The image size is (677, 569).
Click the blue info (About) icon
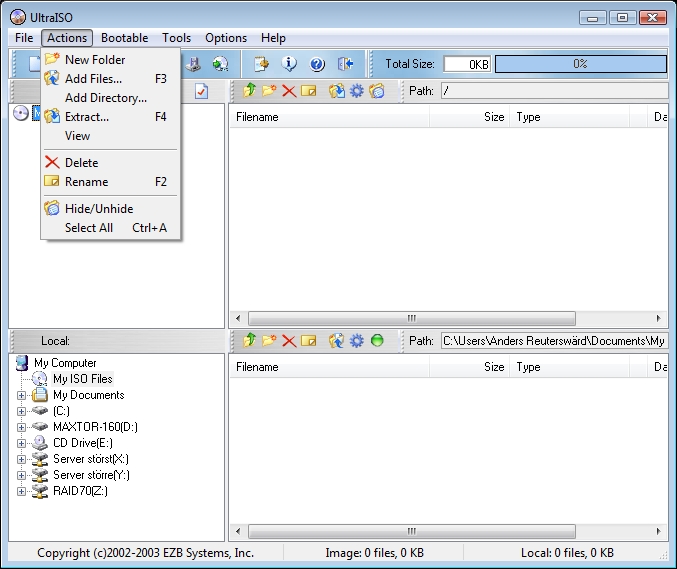(x=289, y=64)
